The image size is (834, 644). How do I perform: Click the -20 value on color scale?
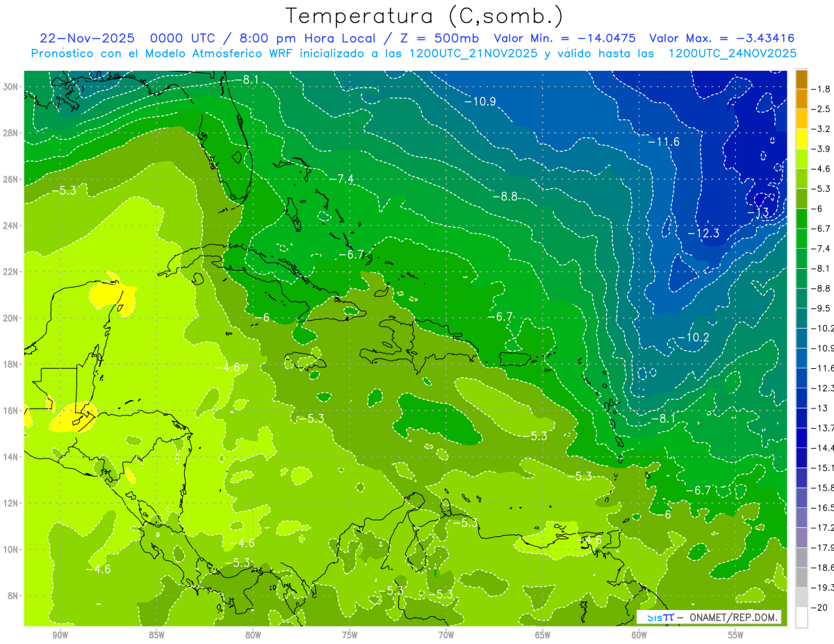(x=820, y=606)
